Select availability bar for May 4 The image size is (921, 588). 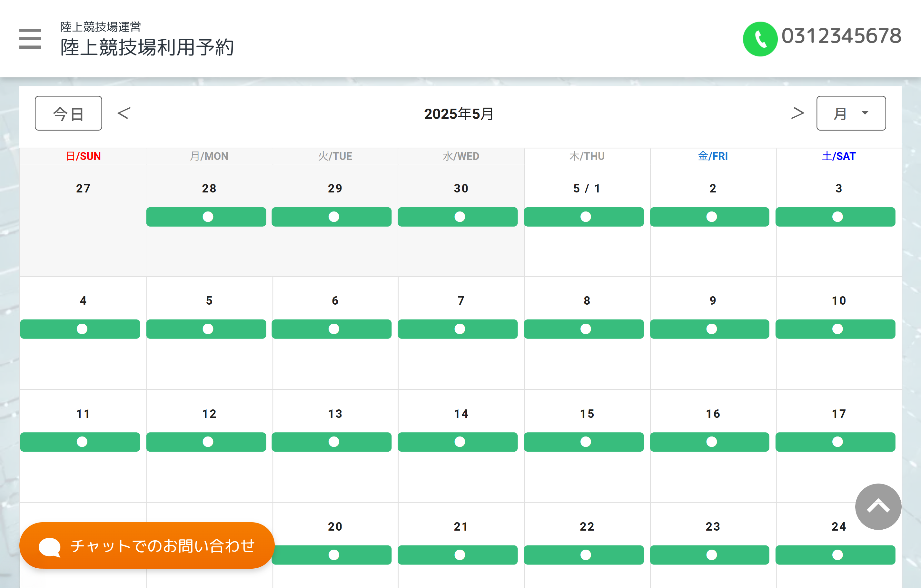(80, 329)
